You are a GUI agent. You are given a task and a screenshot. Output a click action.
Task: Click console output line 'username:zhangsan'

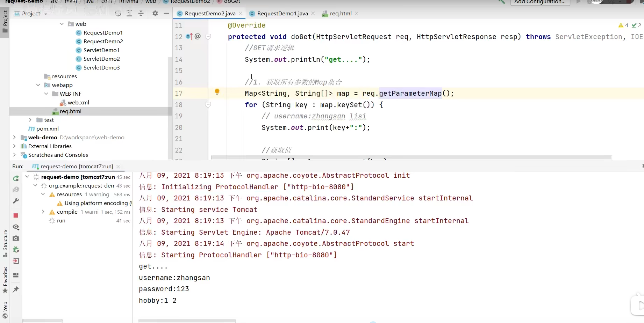click(174, 278)
